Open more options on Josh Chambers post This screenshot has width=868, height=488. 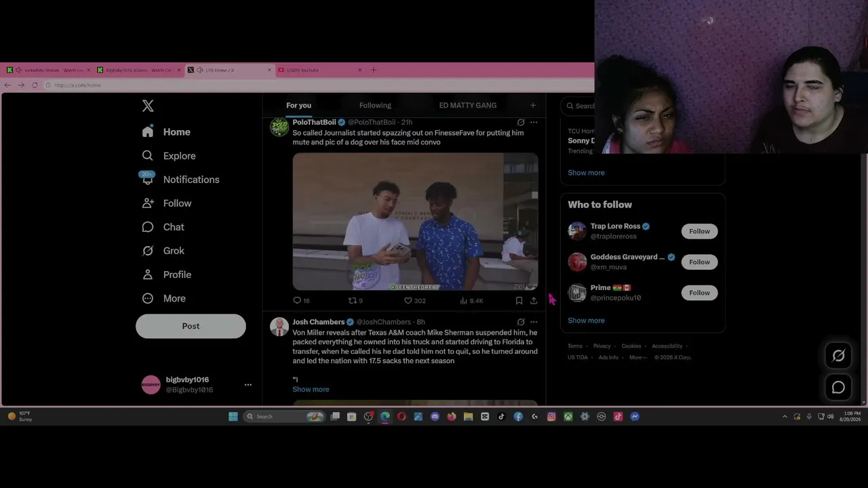click(534, 322)
